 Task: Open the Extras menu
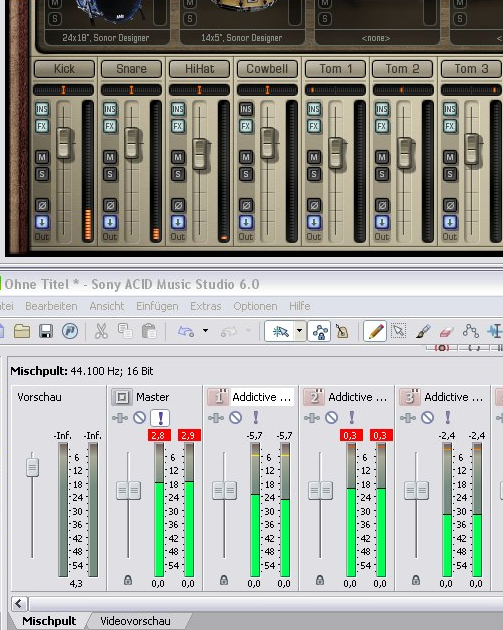206,306
